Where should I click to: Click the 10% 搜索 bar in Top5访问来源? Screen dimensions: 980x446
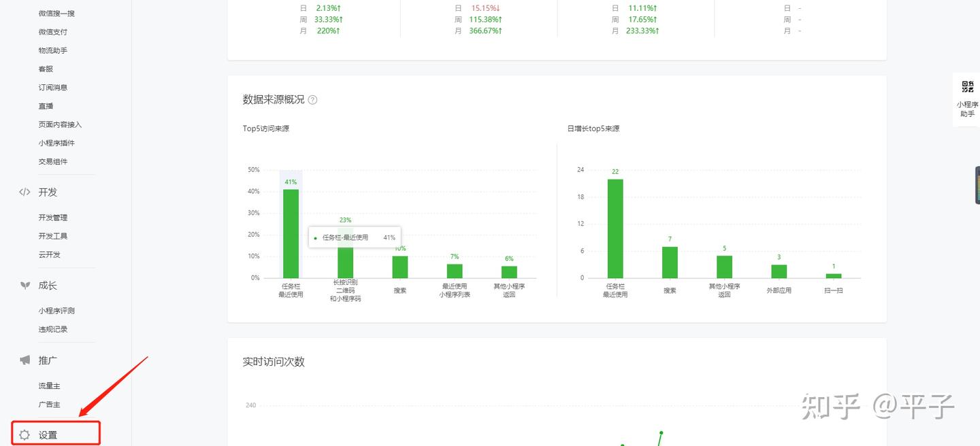400,267
